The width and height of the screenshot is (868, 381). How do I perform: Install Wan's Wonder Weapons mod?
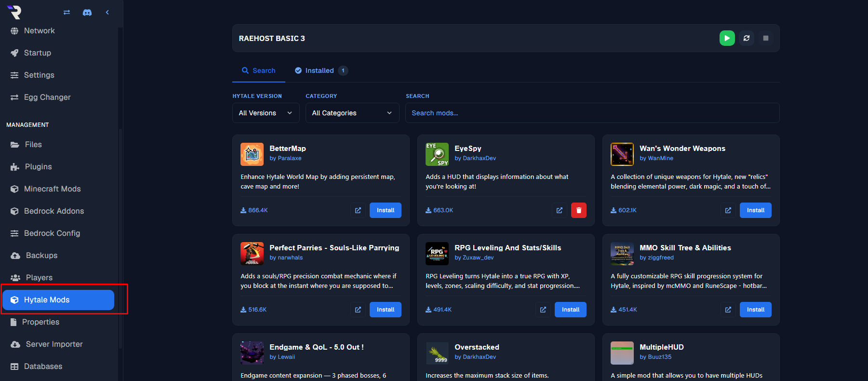(756, 210)
